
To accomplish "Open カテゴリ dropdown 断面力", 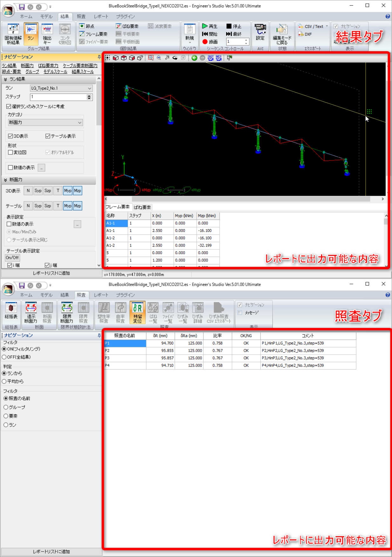I will [x=45, y=122].
